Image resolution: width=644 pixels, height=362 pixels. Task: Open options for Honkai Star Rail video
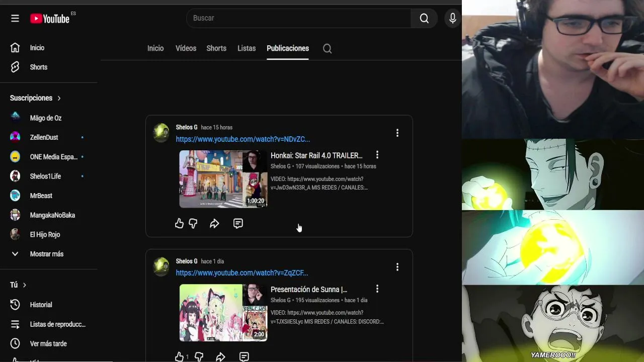coord(377,155)
